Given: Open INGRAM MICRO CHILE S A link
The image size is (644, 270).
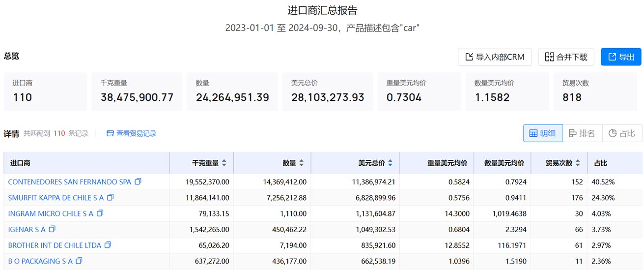Looking at the screenshot, I should [x=51, y=213].
